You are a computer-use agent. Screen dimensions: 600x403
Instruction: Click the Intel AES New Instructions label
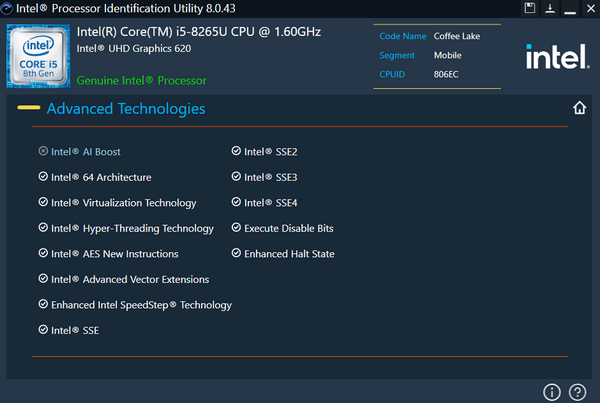tap(114, 254)
